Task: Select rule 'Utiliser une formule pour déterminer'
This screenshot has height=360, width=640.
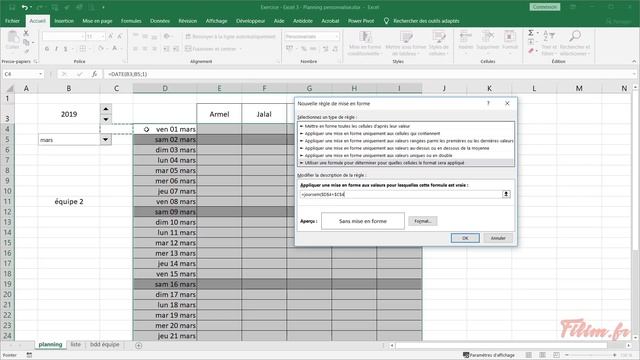Action: point(406,163)
